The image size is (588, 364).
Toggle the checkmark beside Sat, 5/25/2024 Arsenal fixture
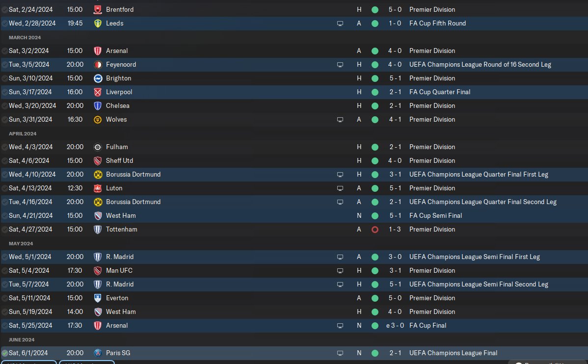[4, 326]
